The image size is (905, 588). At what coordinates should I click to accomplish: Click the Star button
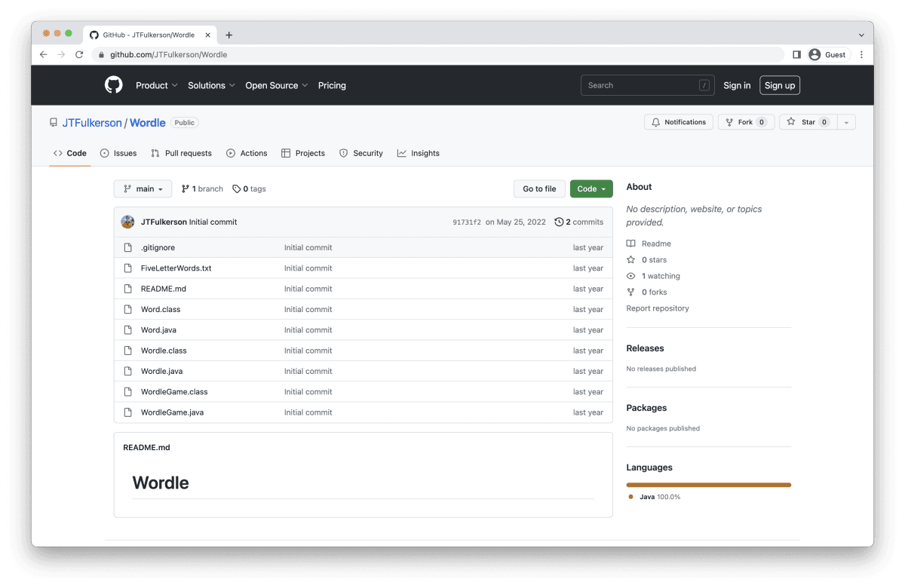coord(808,122)
